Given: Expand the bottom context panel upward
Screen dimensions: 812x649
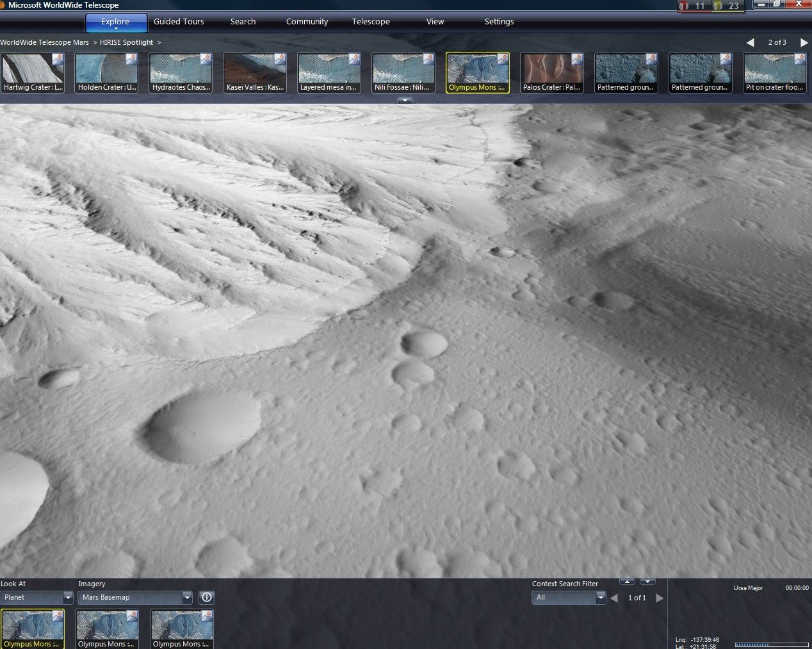Looking at the screenshot, I should [627, 581].
